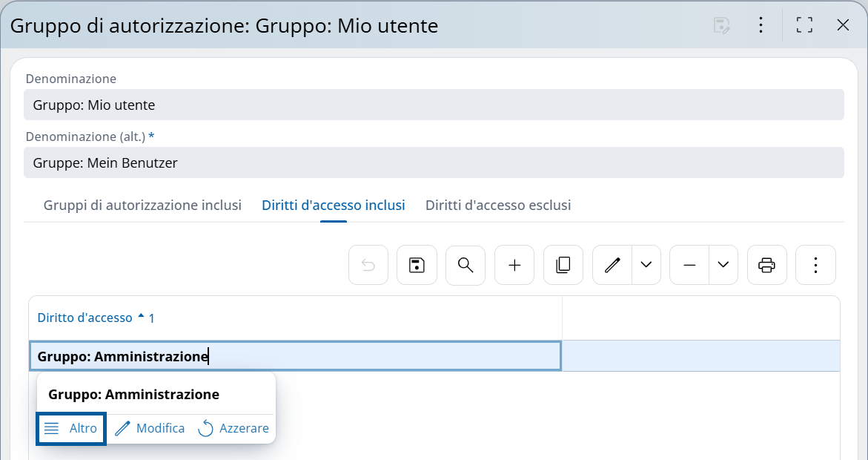This screenshot has height=460, width=868.
Task: Add a new row with the plus icon
Action: (x=514, y=265)
